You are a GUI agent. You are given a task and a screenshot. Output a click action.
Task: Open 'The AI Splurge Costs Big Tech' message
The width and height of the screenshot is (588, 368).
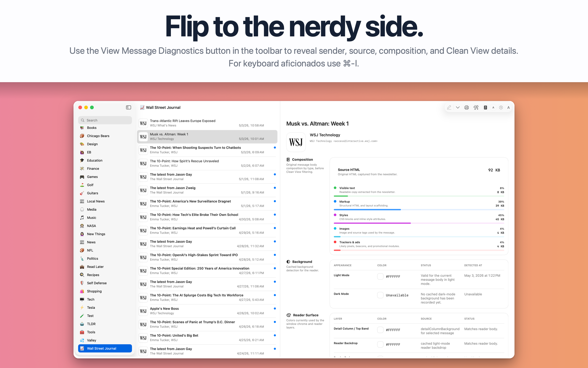pos(207,297)
